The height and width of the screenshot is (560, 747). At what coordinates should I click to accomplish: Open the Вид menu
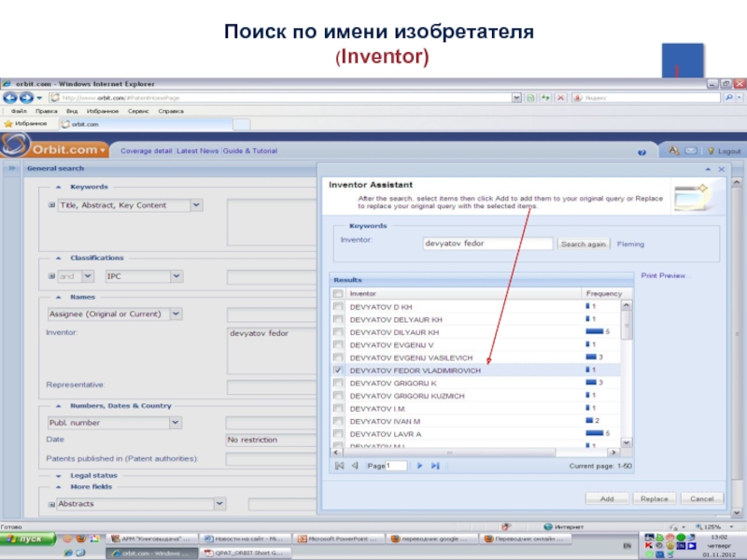[72, 111]
